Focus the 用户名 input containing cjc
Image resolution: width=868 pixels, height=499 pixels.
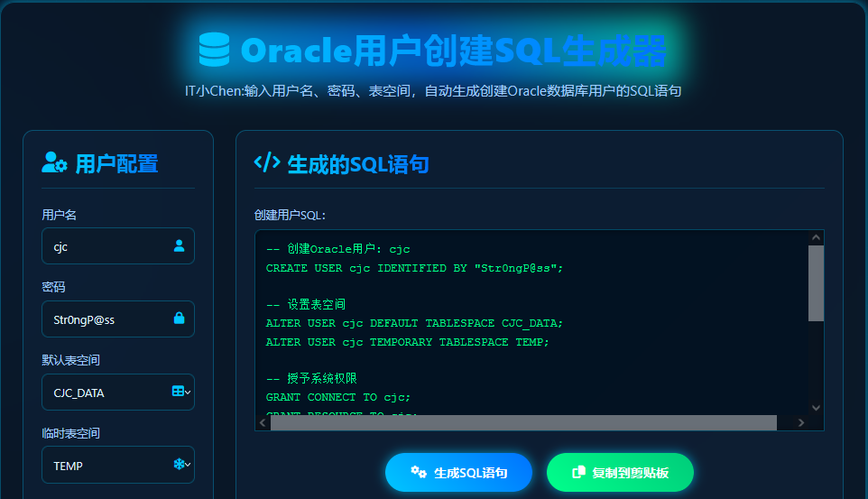pos(118,246)
